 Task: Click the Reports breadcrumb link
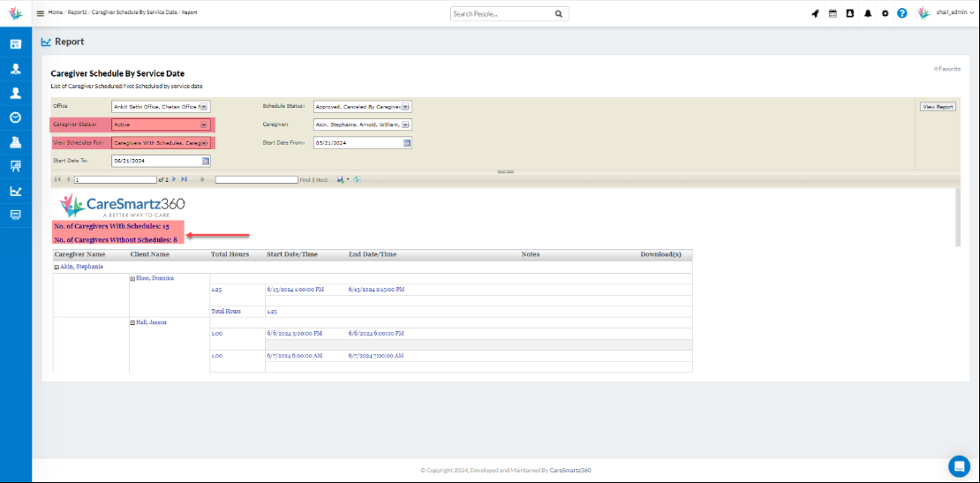(77, 13)
